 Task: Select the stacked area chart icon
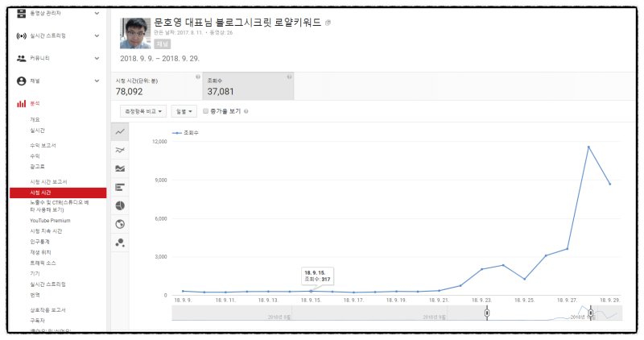coord(120,168)
